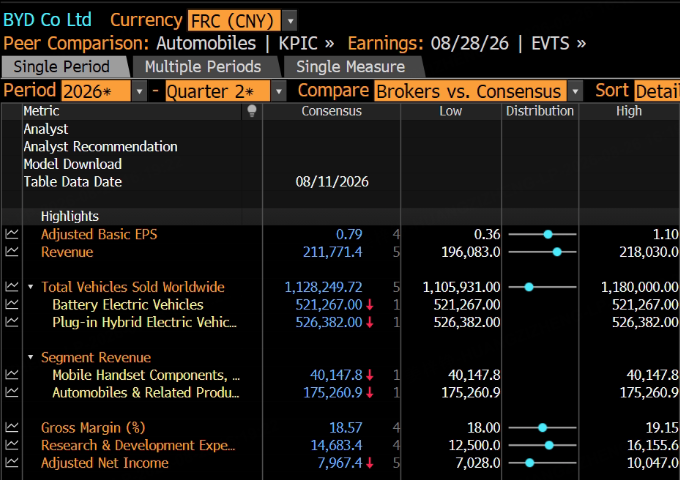
Task: Open the Currency FRC (CNY) dropdown arrow
Action: click(290, 20)
